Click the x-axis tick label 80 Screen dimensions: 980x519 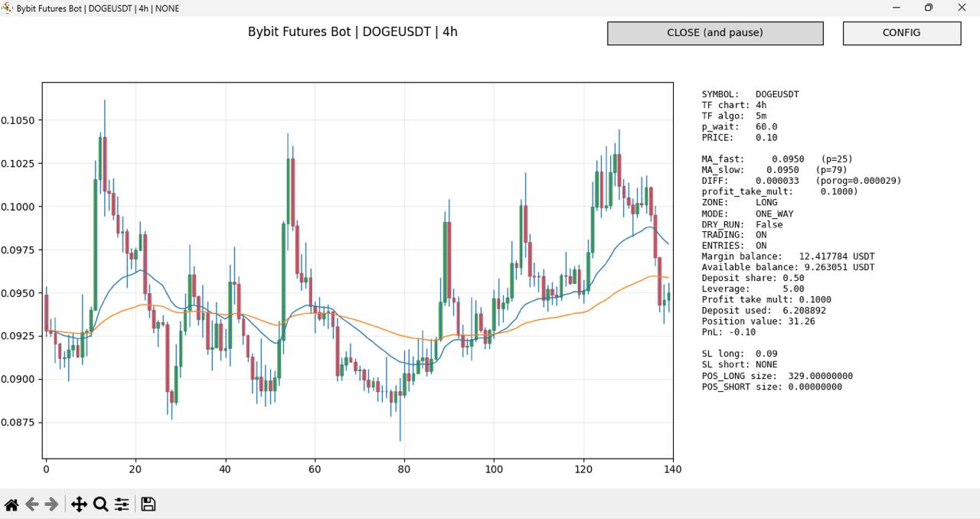tap(404, 468)
